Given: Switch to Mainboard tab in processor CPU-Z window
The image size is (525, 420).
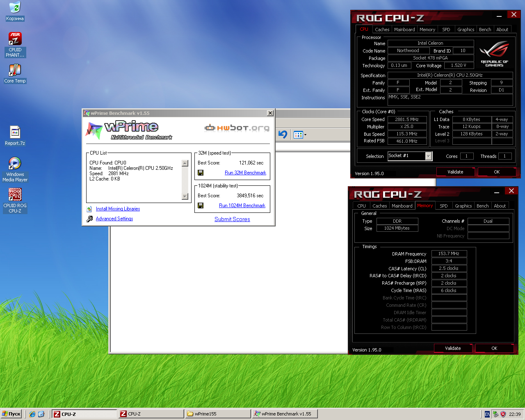Looking at the screenshot, I should click(404, 30).
